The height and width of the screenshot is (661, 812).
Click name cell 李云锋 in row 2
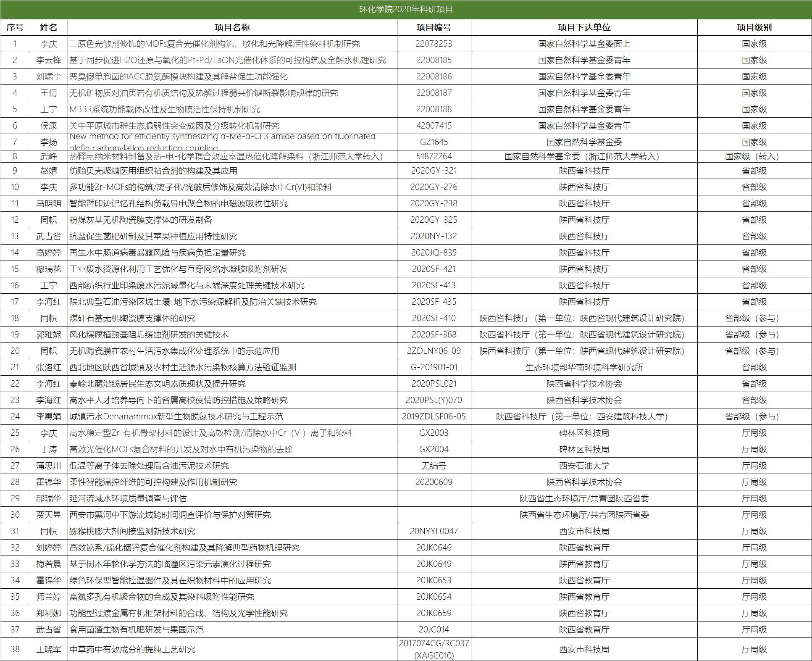coord(49,60)
